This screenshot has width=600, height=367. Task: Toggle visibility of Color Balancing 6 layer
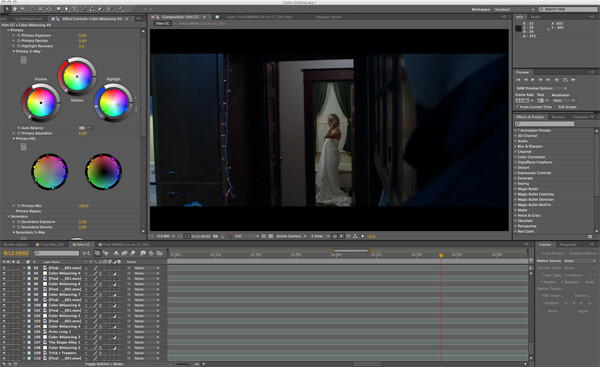coord(4,305)
